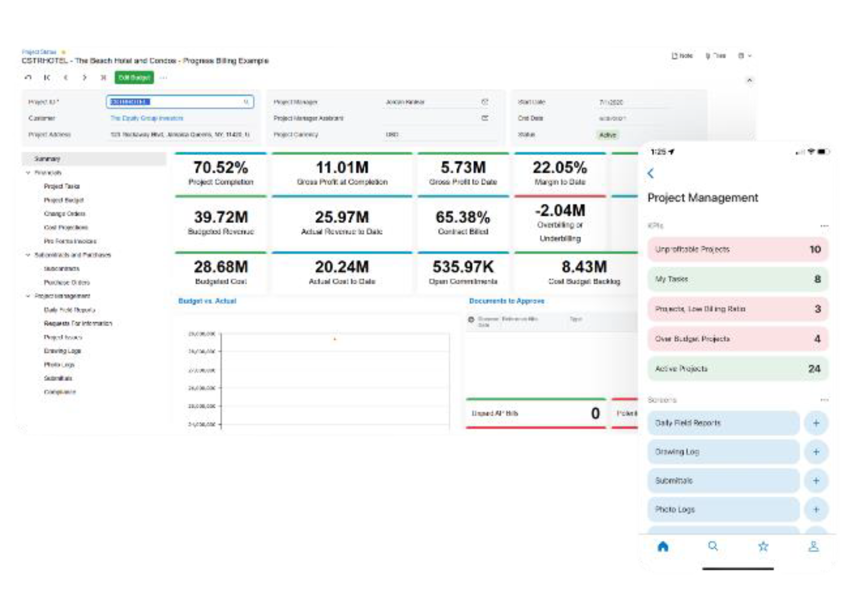Collapse the Subcontracts and Purchases group
Viewport: 868px width, 616px height.
(28, 255)
